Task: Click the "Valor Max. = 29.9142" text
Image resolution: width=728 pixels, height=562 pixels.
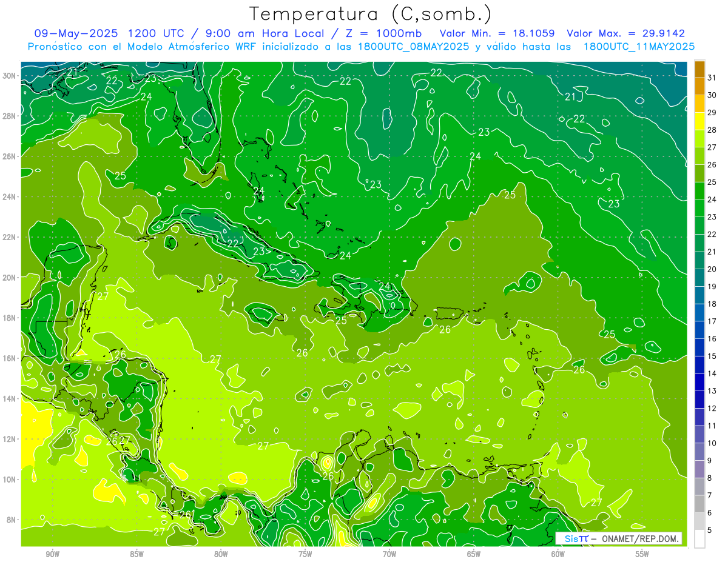Action: (625, 33)
